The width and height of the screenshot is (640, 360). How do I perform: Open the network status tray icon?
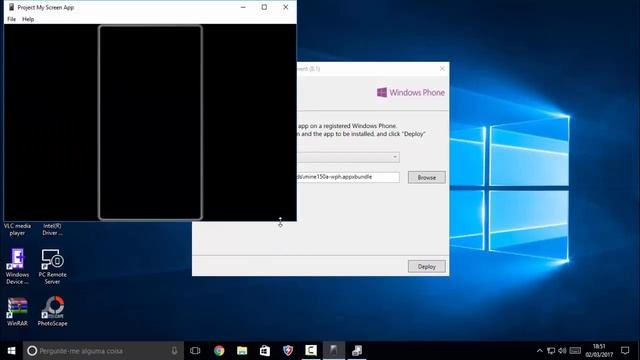(551, 351)
